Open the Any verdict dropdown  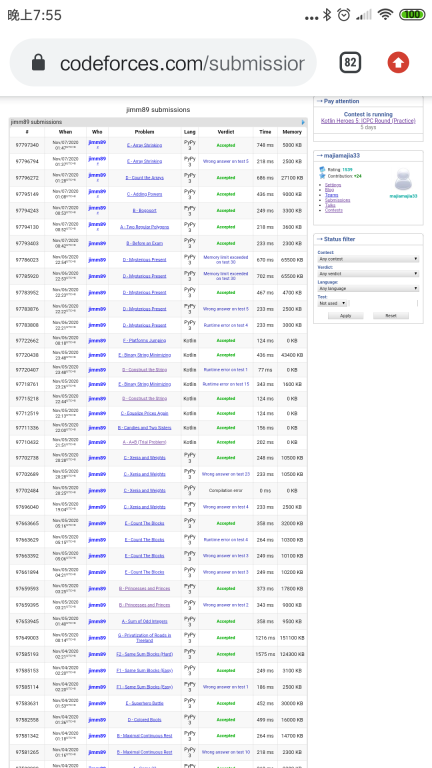click(368, 273)
